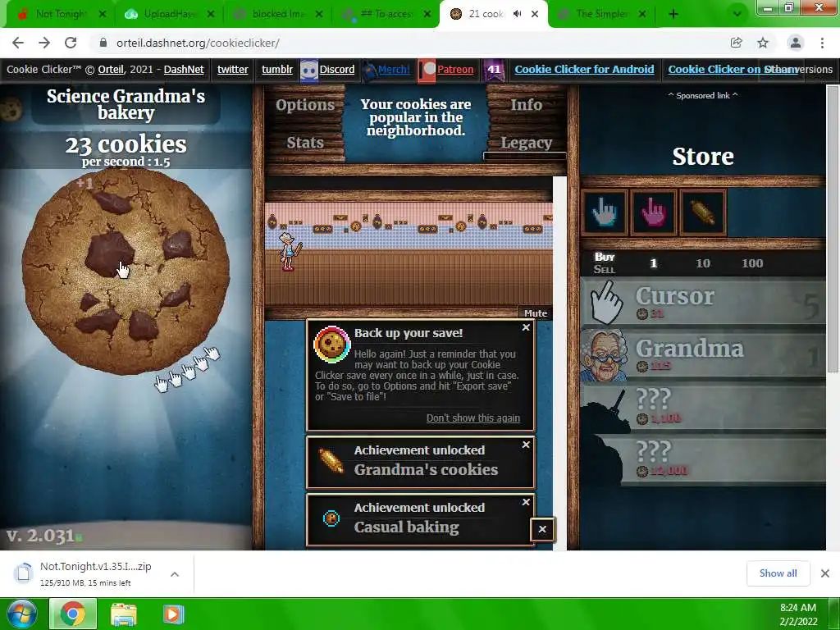Click Don't show this again link

[x=473, y=418]
